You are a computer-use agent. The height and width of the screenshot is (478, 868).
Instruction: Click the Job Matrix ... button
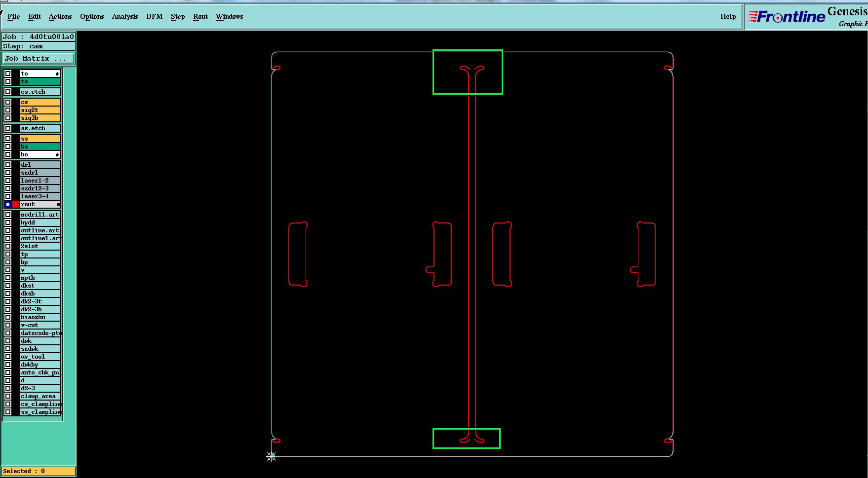[39, 58]
